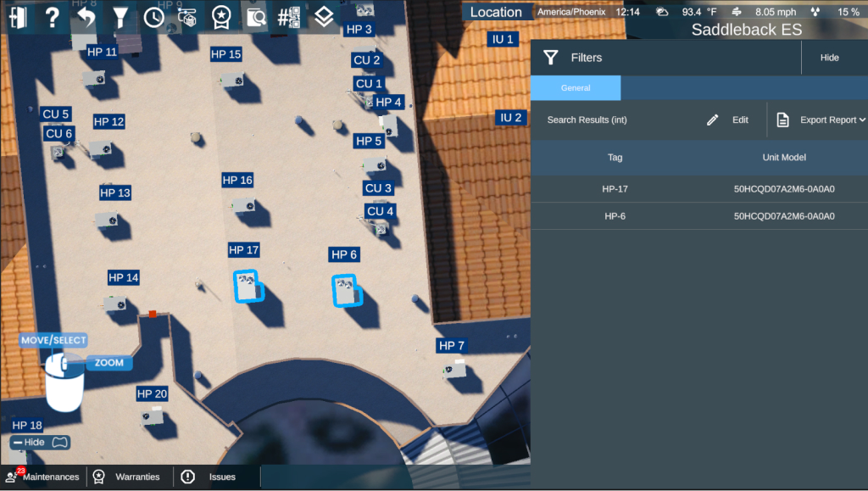
Task: Open the clock history icon
Action: pos(153,17)
